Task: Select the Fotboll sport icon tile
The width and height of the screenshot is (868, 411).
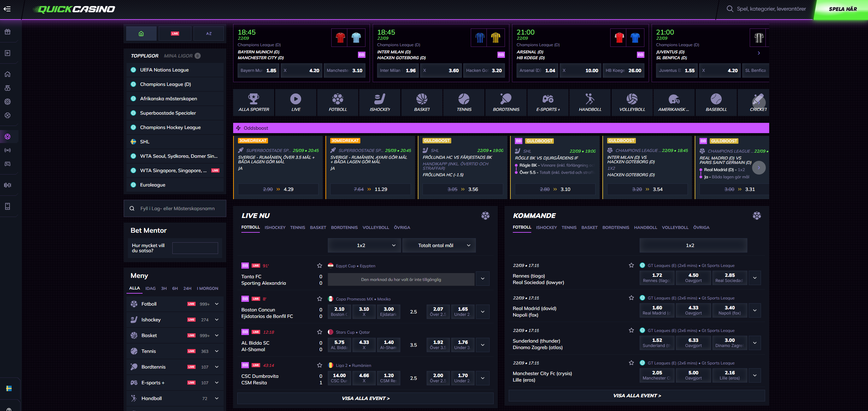Action: (338, 102)
